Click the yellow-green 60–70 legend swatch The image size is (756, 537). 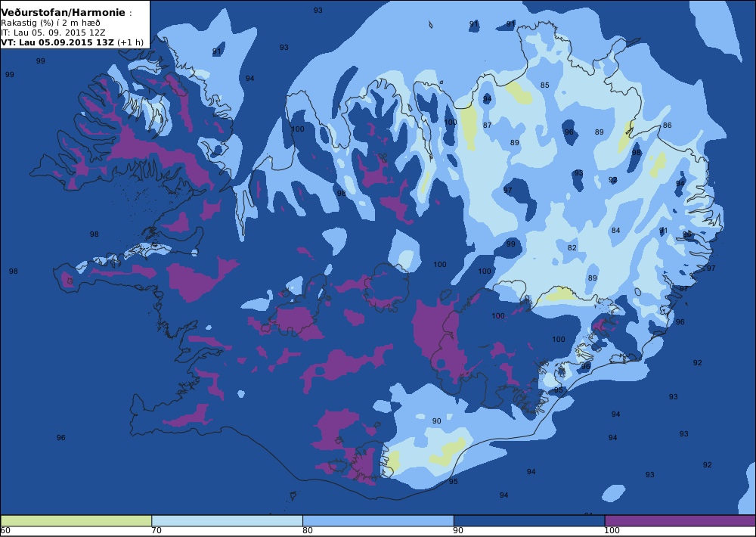[76, 520]
